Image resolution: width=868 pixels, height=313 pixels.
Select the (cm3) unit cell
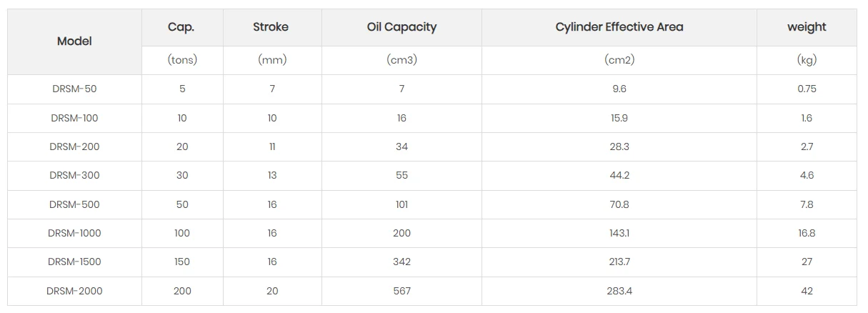point(401,60)
